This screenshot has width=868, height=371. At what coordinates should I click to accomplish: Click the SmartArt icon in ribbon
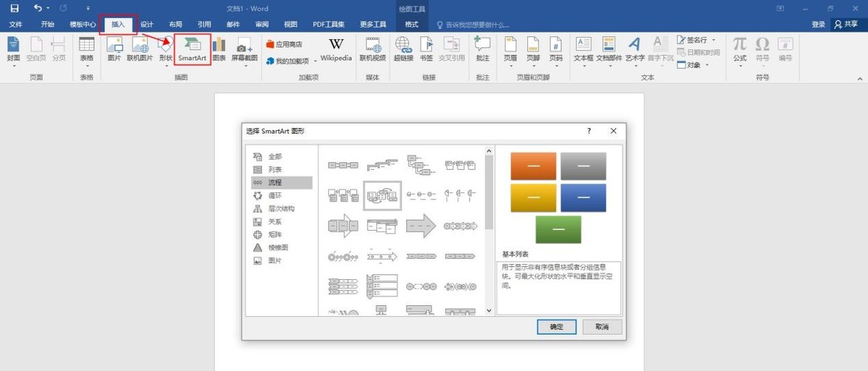coord(192,48)
